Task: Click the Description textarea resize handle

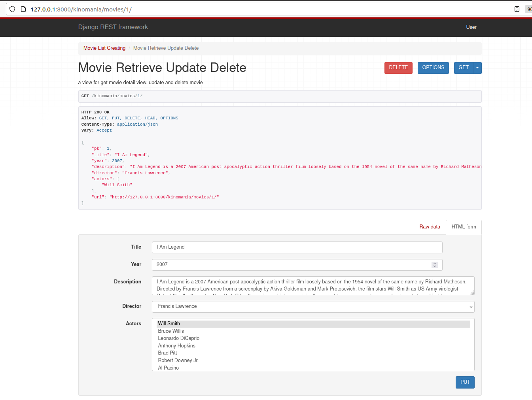Action: pyautogui.click(x=472, y=292)
